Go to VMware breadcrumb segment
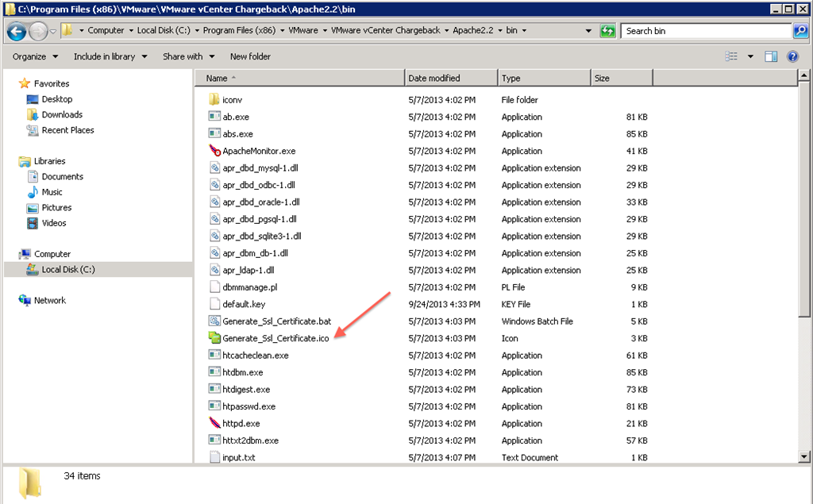This screenshot has width=813, height=504. coord(303,31)
